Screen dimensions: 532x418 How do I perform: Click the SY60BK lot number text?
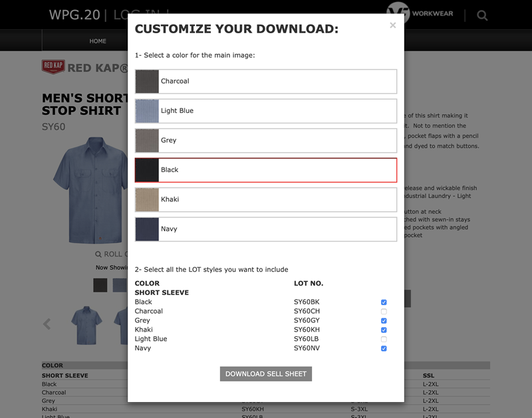[x=307, y=302]
